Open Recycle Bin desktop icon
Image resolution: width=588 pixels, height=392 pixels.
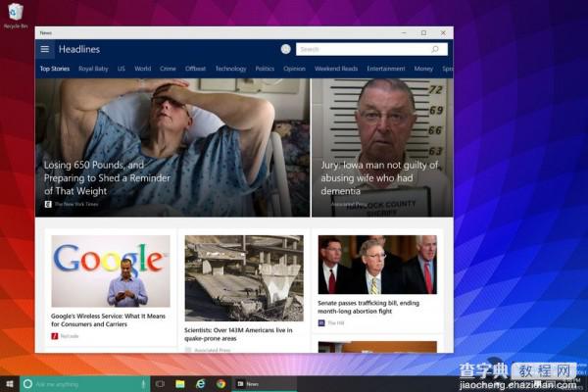tap(15, 16)
